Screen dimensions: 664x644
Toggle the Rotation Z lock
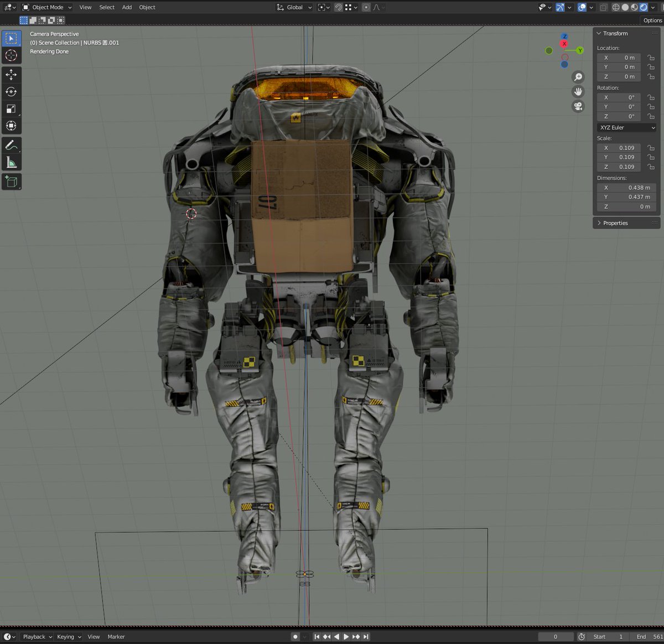click(x=651, y=116)
